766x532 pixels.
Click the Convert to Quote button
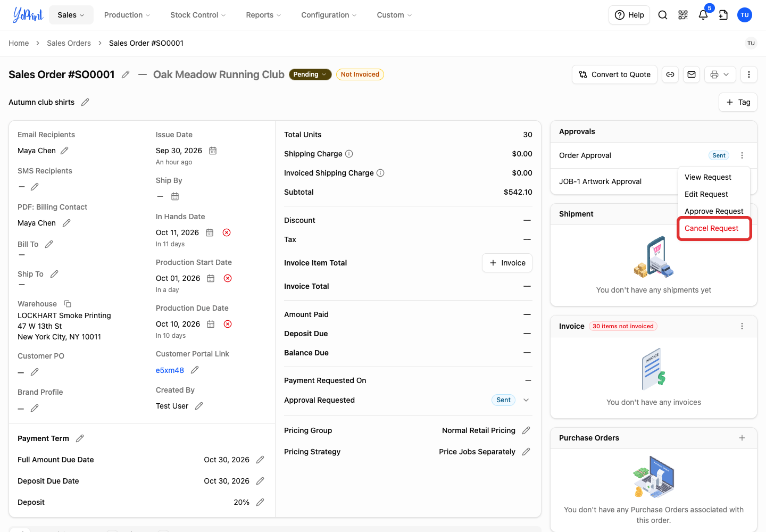pos(614,74)
